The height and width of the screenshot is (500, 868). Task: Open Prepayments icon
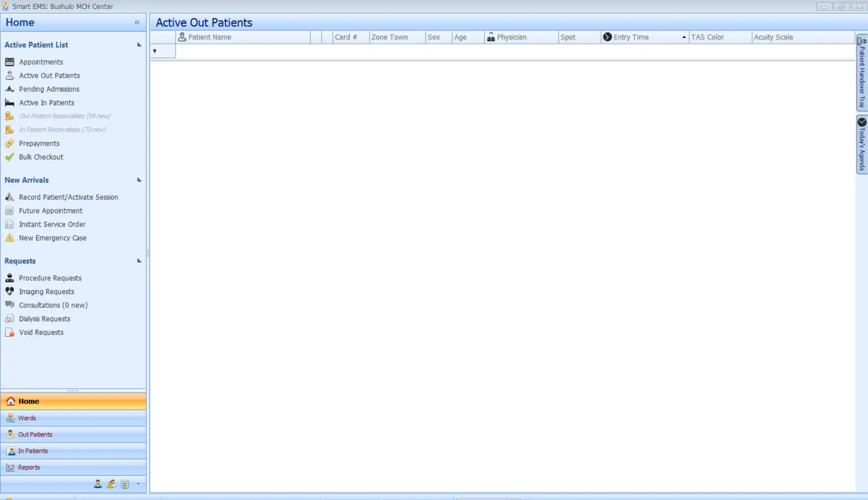tap(10, 143)
